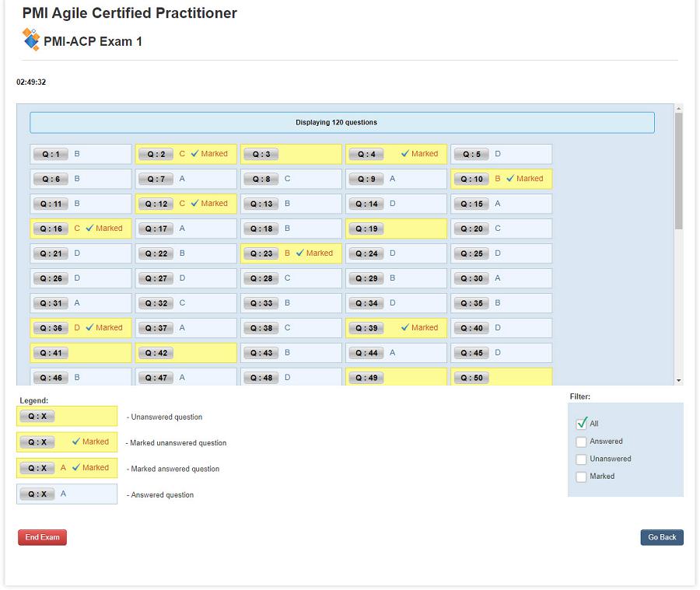Screen dimensions: 700x590
Task: Click the Go Back button
Action: pyautogui.click(x=662, y=537)
